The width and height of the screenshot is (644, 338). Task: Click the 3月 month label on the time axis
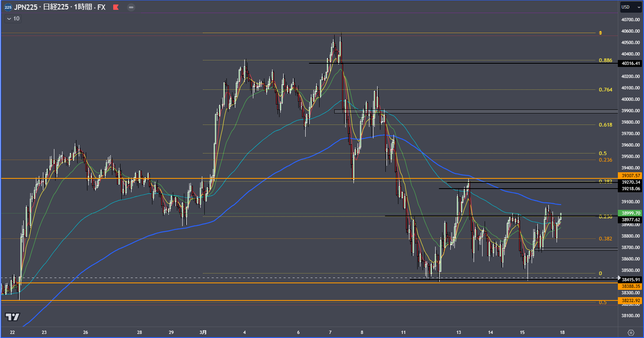coord(203,332)
